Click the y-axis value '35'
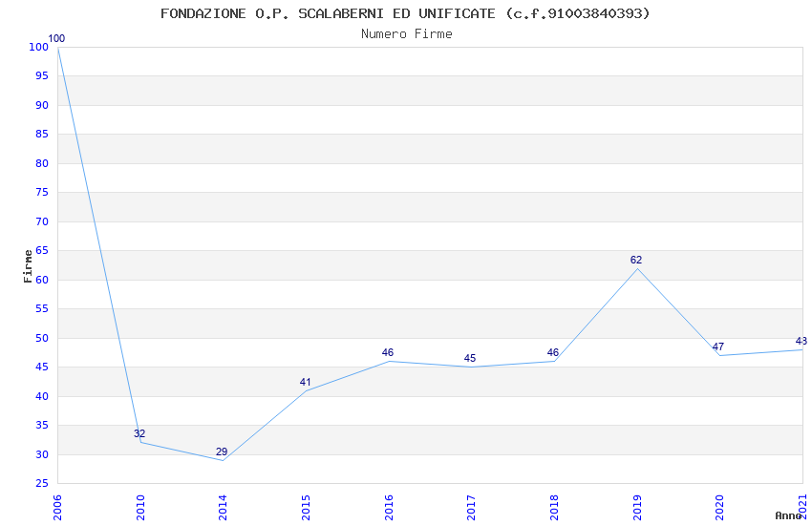This screenshot has height=525, width=812. click(42, 426)
